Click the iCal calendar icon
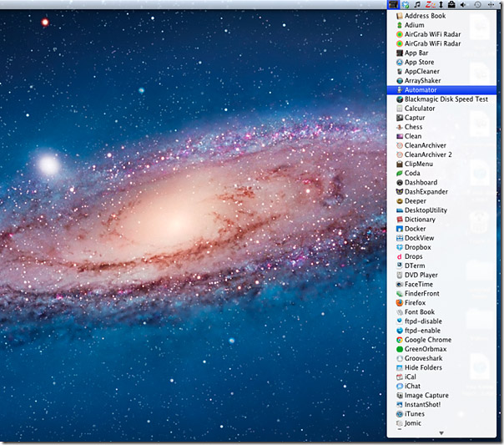The height and width of the screenshot is (445, 504). coord(400,377)
